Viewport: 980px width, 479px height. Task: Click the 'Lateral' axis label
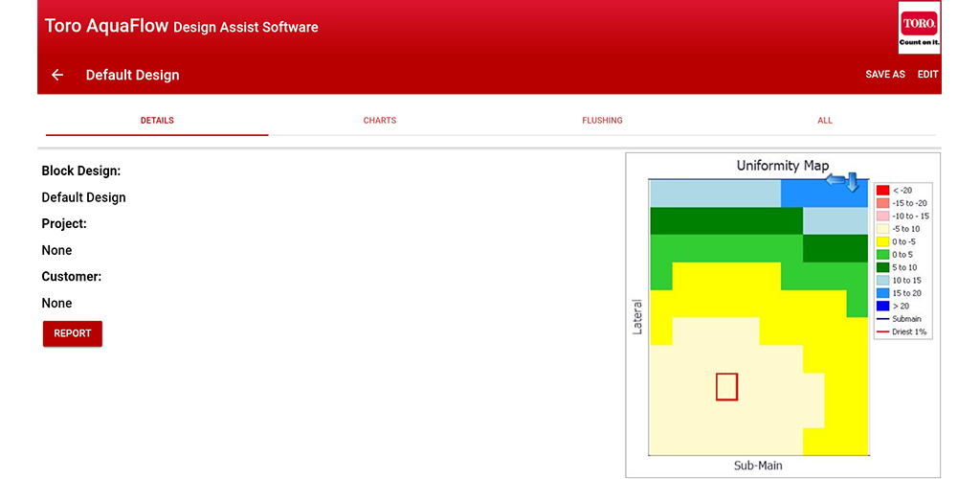[x=637, y=316]
